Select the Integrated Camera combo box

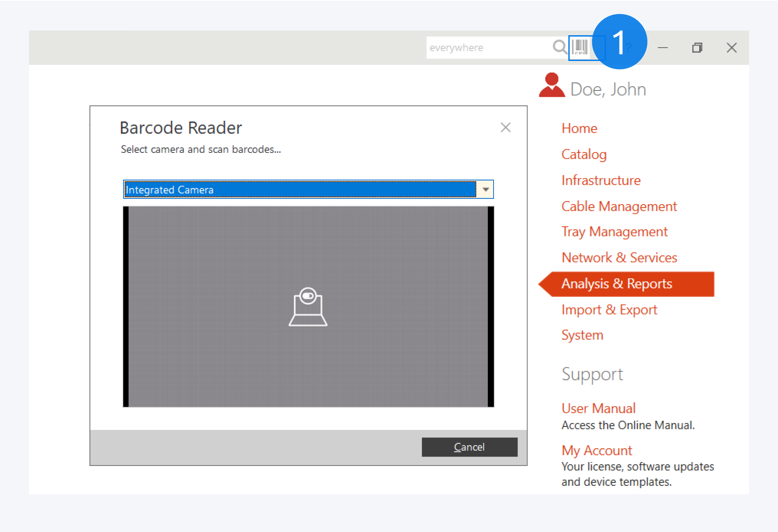pos(300,189)
